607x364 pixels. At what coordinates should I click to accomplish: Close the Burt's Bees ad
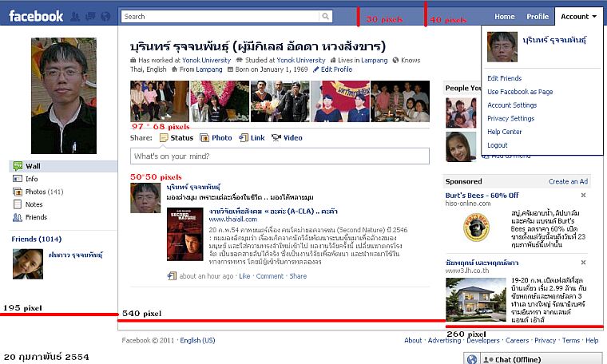(583, 196)
